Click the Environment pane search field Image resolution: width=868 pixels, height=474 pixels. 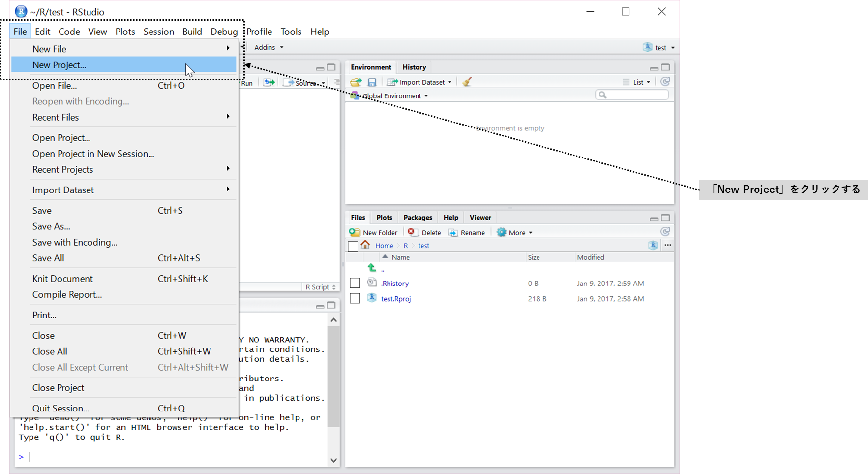(635, 95)
